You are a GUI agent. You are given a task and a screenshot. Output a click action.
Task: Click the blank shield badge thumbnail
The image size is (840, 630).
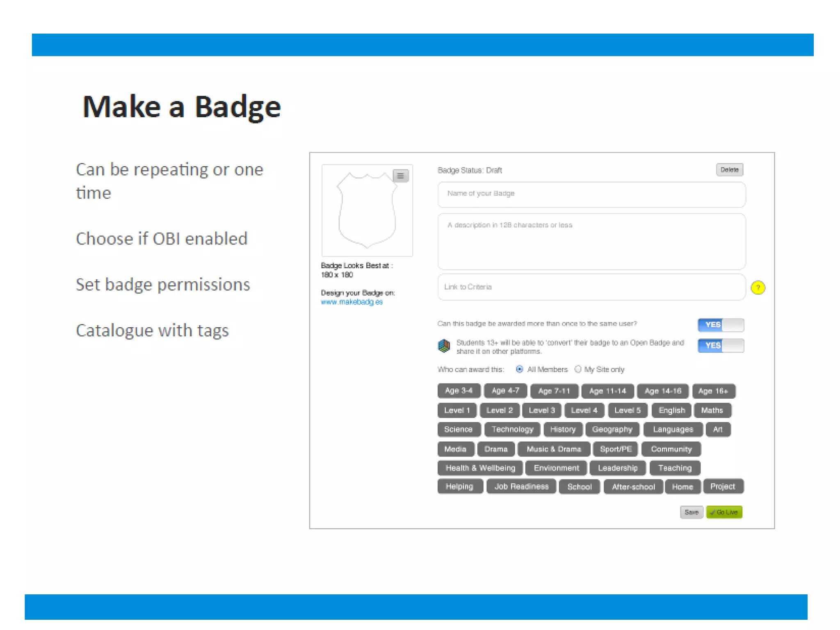coord(366,211)
